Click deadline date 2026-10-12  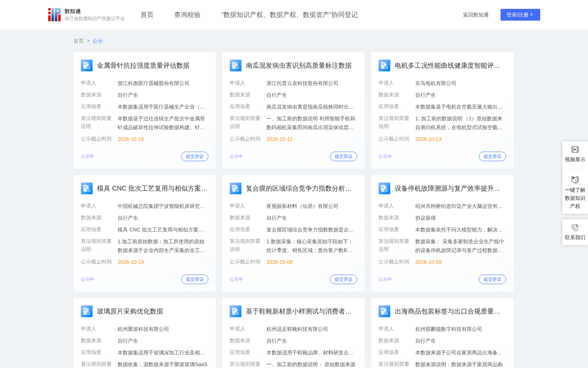click(x=280, y=139)
